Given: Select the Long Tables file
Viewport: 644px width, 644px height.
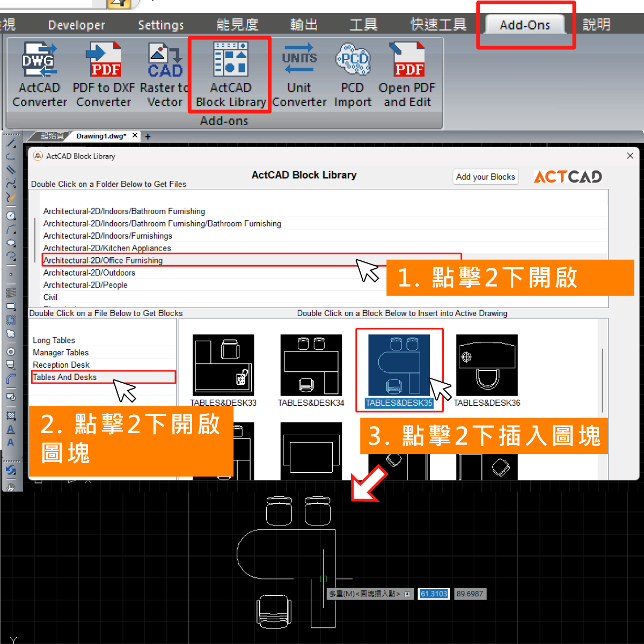Looking at the screenshot, I should pos(104,340).
